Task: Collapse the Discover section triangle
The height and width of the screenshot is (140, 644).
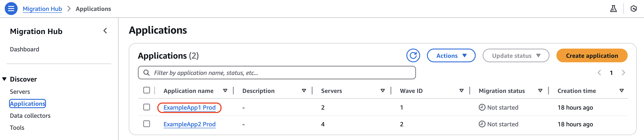Action: point(4,79)
